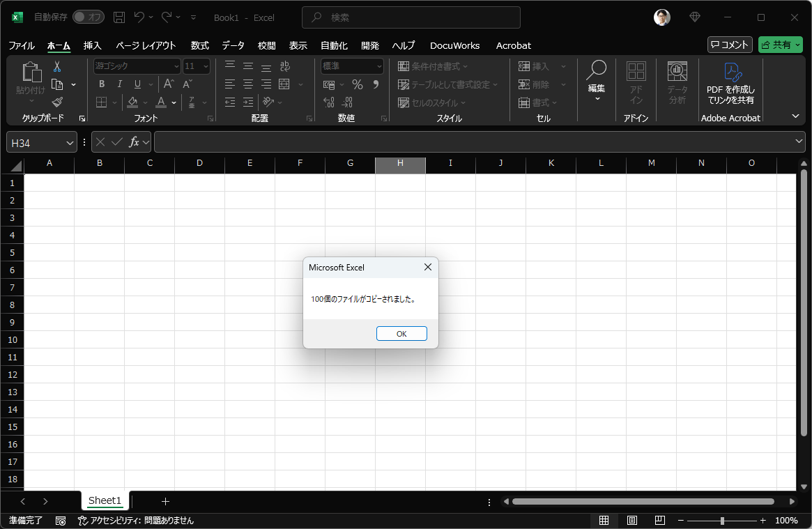Screen dimensions: 812x529
Task: Click the Undo arrow icon
Action: 139,17
